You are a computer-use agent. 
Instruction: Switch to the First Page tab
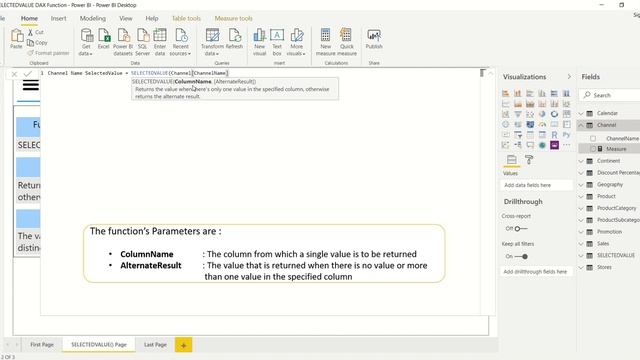(42, 344)
